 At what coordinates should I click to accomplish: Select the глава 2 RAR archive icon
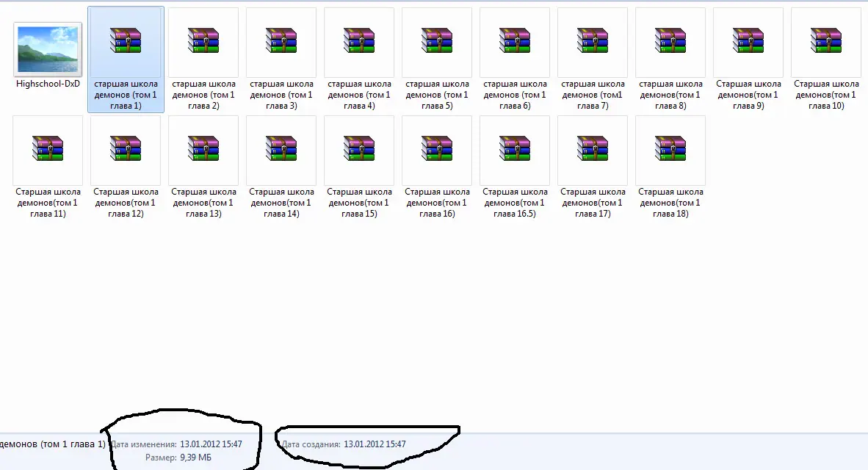coord(203,40)
